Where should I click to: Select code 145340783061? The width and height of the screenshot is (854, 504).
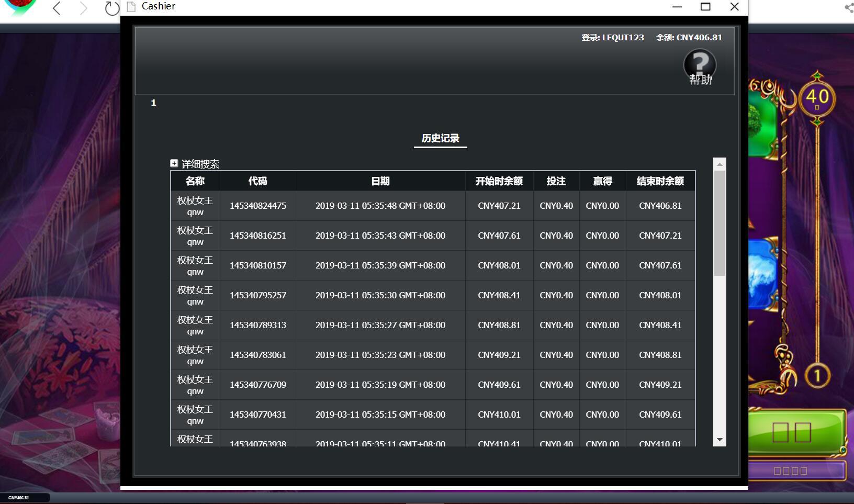[258, 355]
